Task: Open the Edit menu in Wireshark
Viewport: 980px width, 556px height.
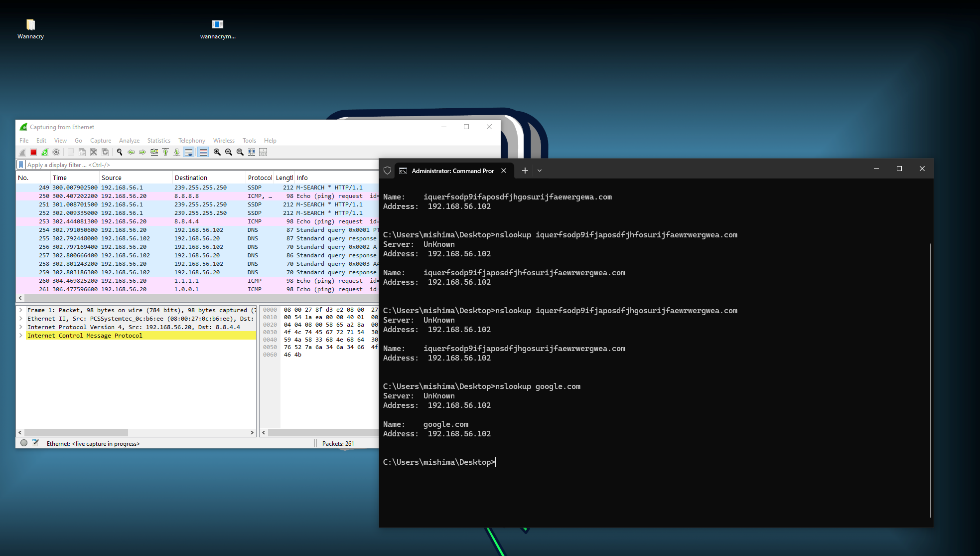Action: pos(41,141)
